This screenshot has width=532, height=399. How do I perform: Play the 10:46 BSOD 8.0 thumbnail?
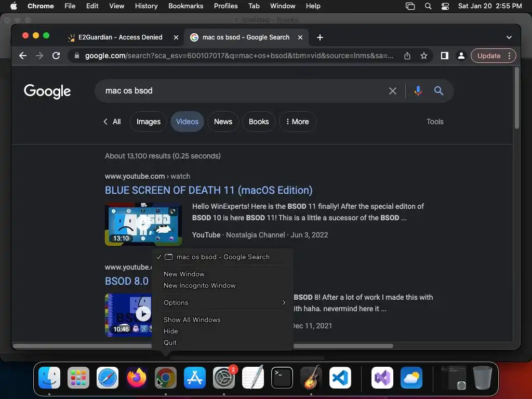(x=129, y=315)
